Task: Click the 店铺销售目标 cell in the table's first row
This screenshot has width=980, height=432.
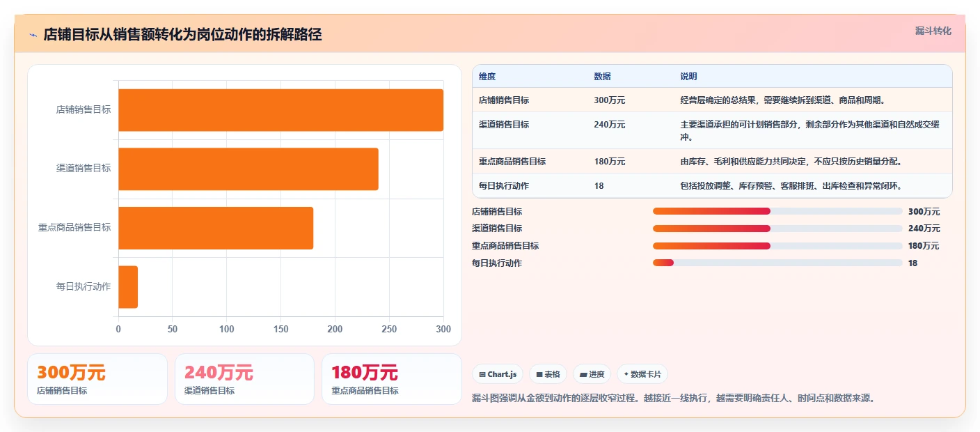Action: click(504, 100)
